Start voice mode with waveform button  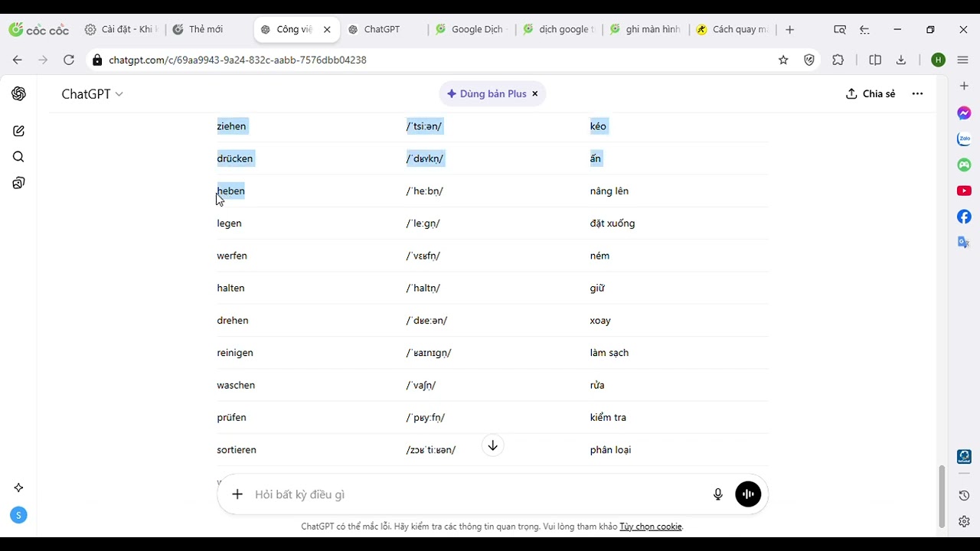pos(748,494)
